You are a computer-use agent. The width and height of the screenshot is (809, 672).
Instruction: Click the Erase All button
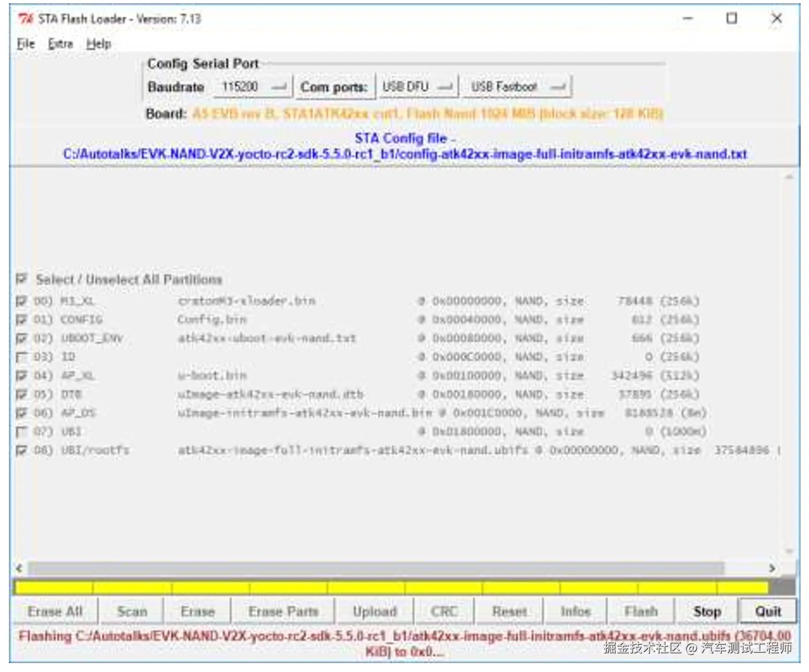[x=55, y=611]
